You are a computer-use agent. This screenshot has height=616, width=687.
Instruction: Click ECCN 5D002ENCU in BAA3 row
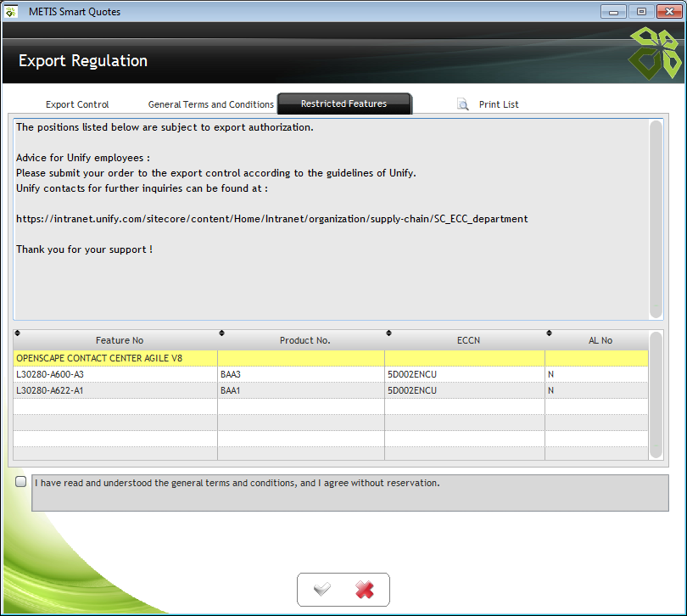(x=465, y=374)
